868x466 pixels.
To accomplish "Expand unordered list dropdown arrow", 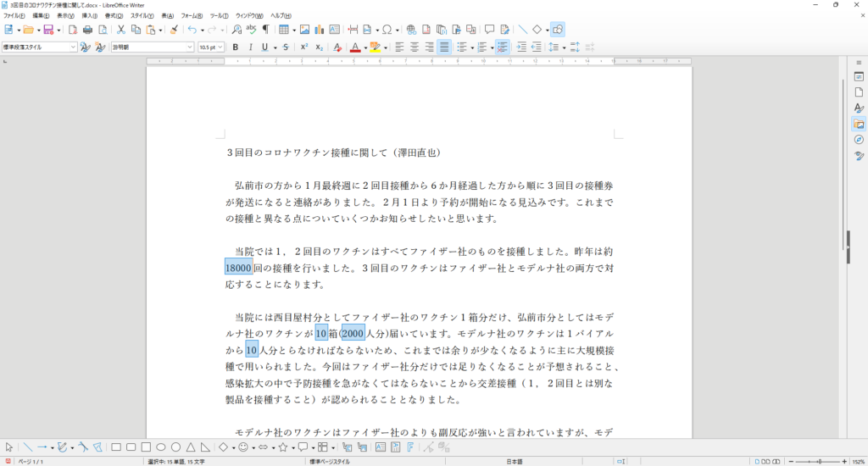I will pyautogui.click(x=471, y=47).
